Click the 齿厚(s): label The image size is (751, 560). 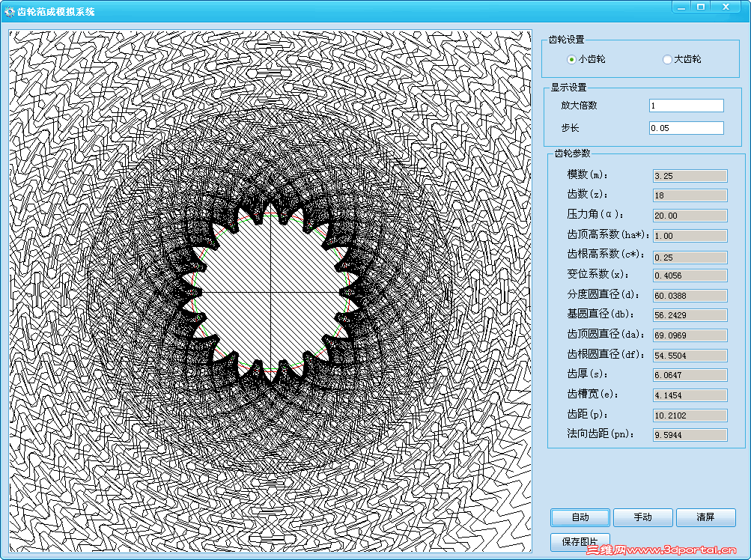click(x=587, y=374)
